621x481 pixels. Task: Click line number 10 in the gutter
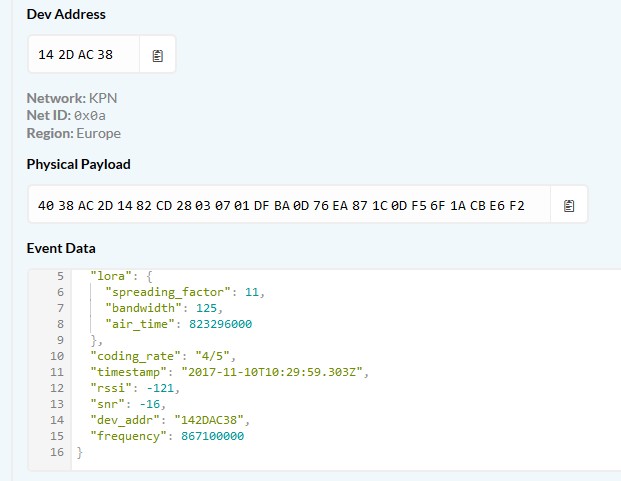57,356
